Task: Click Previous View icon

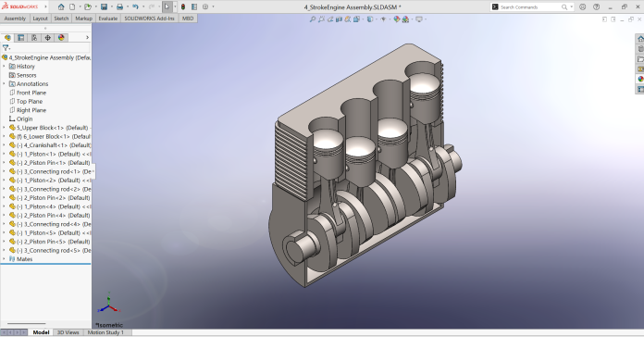Action: tap(330, 19)
